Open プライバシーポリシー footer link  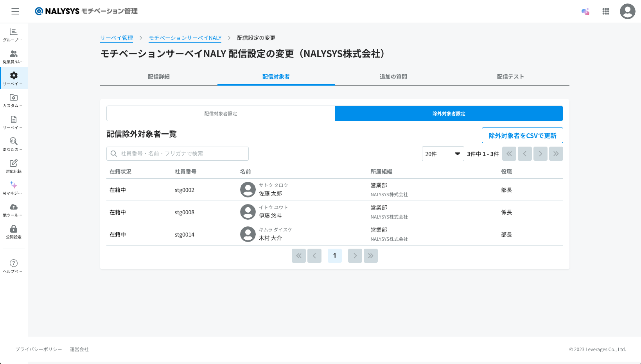[x=39, y=350]
